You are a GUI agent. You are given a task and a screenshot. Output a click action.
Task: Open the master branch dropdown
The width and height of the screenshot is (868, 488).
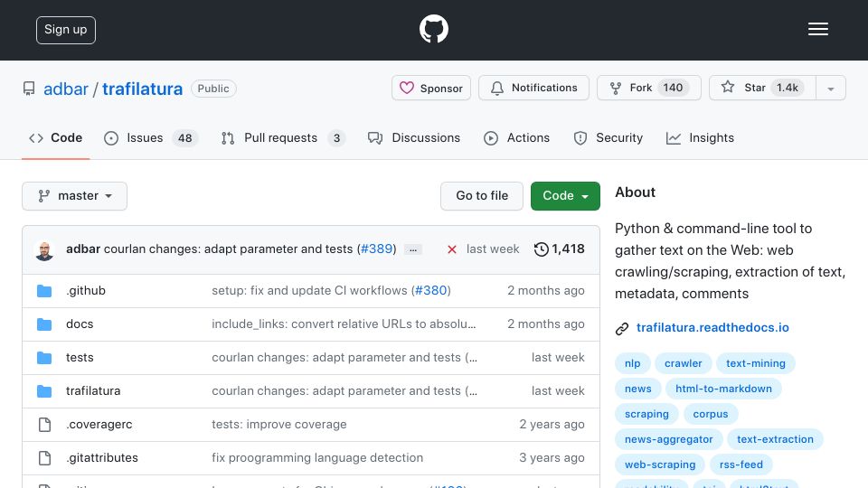click(x=75, y=196)
